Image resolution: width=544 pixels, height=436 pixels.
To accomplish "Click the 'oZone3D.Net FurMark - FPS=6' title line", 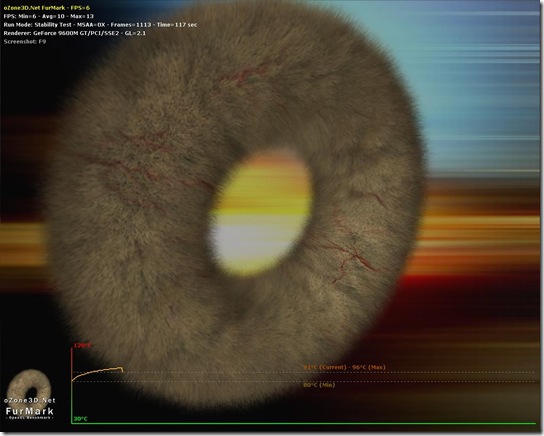I will 47,8.
